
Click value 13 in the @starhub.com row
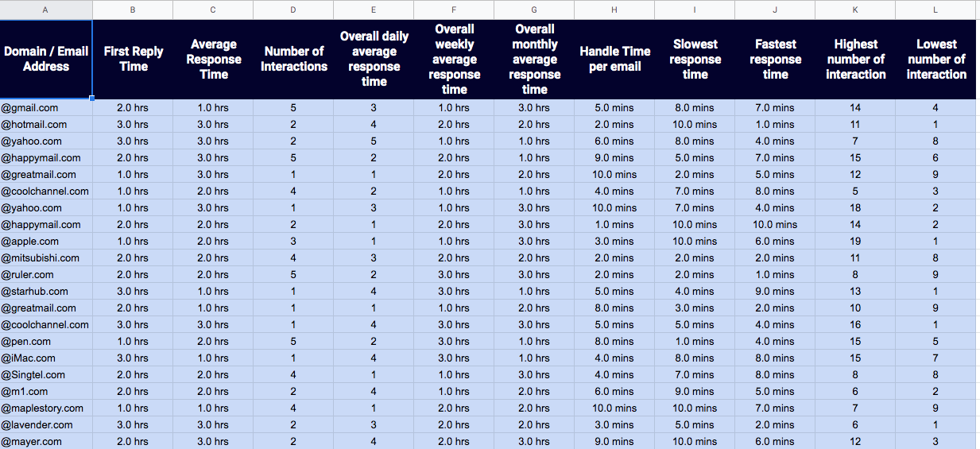(x=855, y=291)
